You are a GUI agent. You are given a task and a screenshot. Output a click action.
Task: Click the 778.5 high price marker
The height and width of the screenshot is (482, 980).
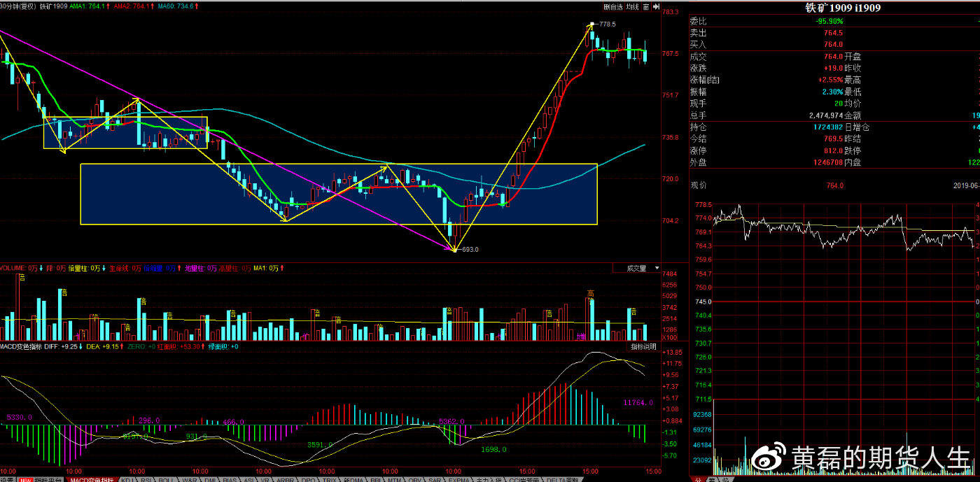pyautogui.click(x=607, y=24)
